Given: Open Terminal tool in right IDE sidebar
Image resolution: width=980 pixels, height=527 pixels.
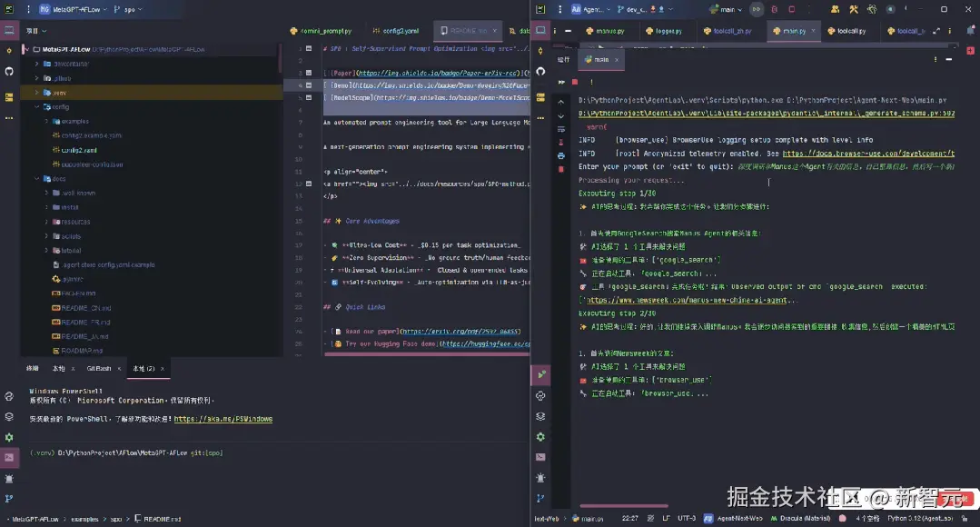Looking at the screenshot, I should [540, 458].
